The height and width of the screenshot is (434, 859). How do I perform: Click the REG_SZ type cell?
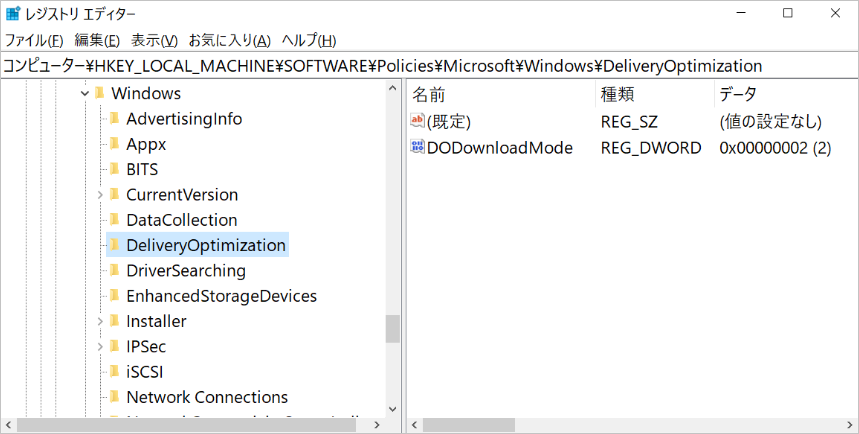(629, 122)
